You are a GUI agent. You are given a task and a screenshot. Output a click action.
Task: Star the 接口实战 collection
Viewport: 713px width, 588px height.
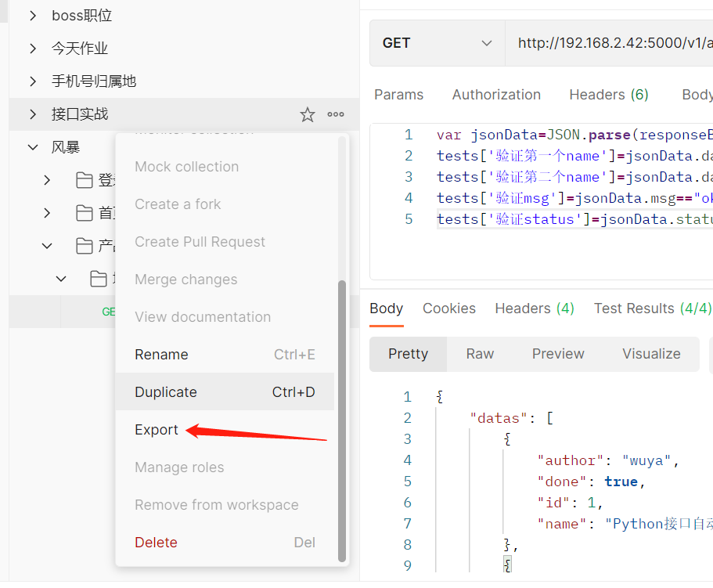[x=308, y=115]
